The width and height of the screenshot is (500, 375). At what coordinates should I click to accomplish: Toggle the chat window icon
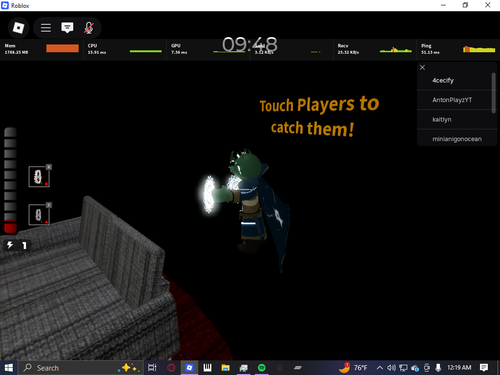[x=67, y=28]
